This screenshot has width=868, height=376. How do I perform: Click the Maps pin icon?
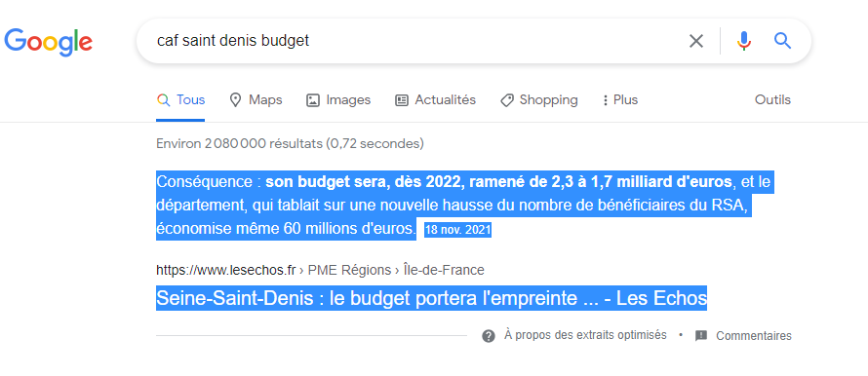pyautogui.click(x=236, y=100)
